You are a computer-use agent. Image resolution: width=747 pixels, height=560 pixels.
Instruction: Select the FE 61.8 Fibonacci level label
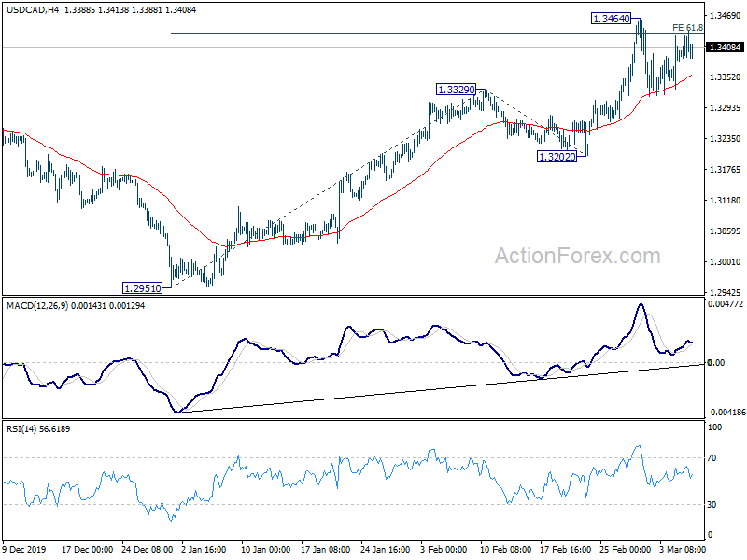(687, 28)
